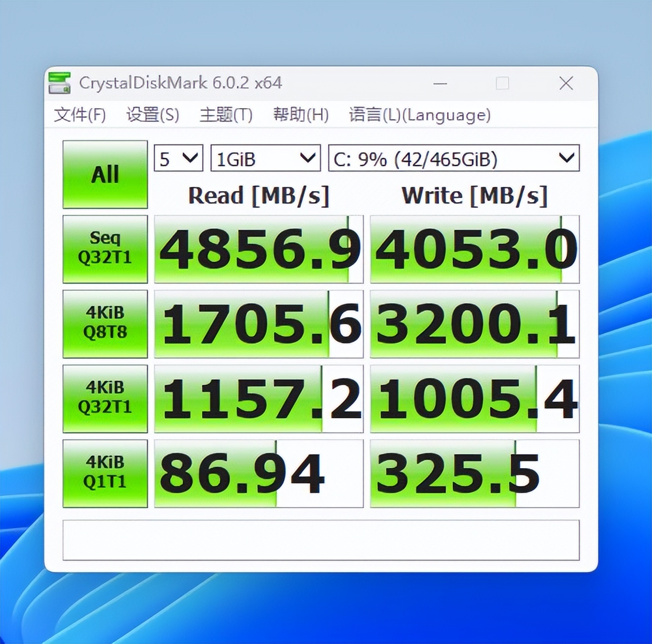Start the 4KiB Q32T1 test
The height and width of the screenshot is (644, 652).
click(x=104, y=398)
